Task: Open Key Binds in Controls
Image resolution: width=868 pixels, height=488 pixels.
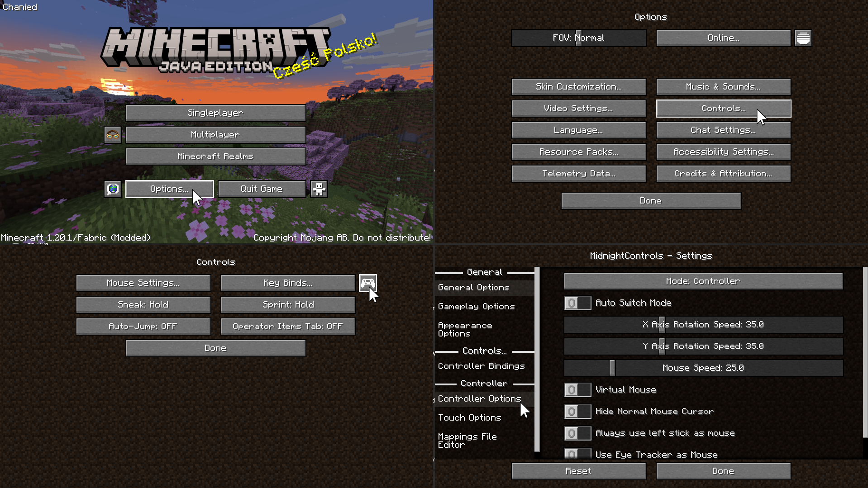Action: pyautogui.click(x=288, y=283)
